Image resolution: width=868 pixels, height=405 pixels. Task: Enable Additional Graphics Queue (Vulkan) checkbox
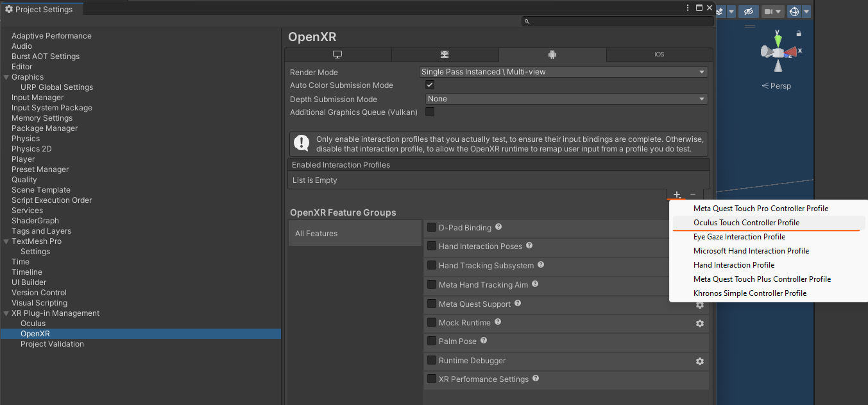click(x=430, y=112)
